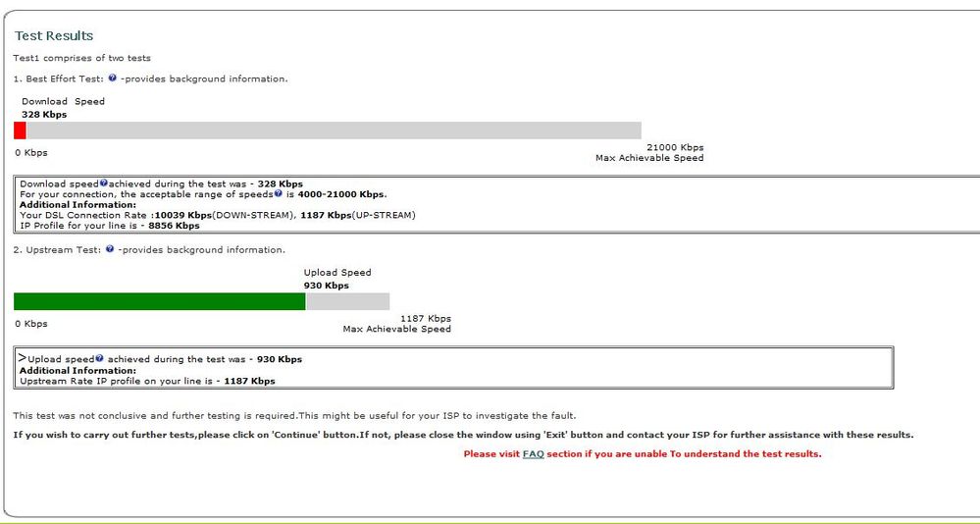Click 'Download Speed' label above red bar
The image size is (980, 524).
pyautogui.click(x=63, y=101)
